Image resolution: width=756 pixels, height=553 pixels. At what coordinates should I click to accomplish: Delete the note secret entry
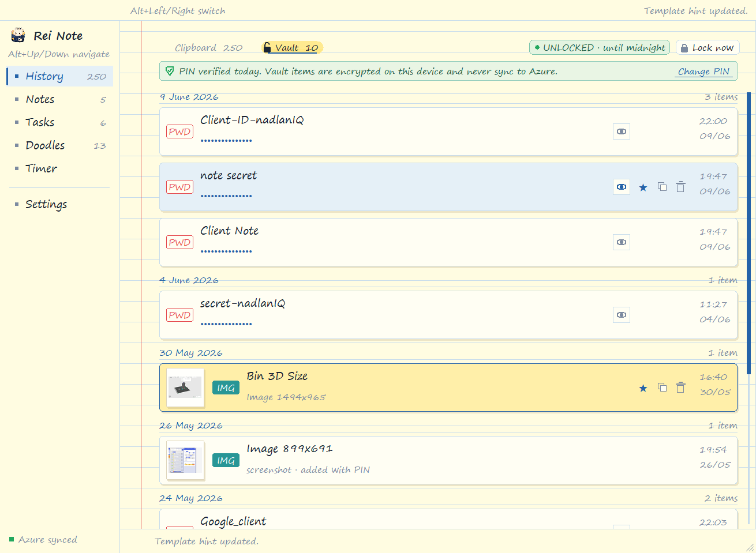pos(680,187)
